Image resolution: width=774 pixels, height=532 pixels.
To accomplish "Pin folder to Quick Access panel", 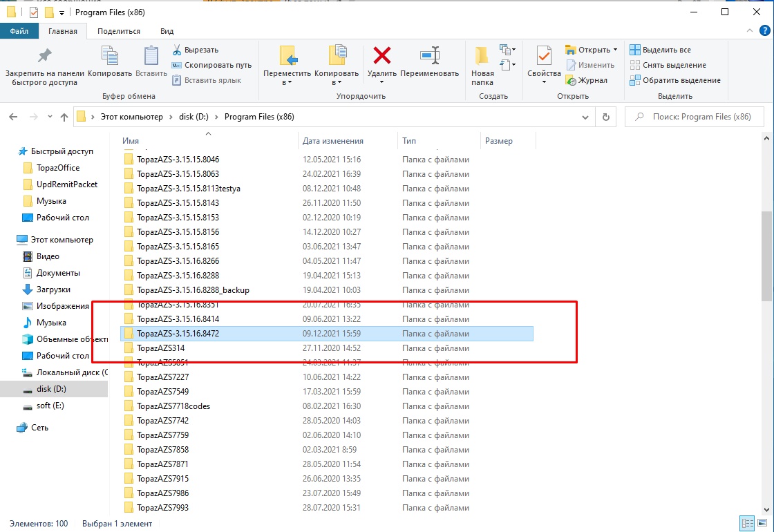I will 44,66.
